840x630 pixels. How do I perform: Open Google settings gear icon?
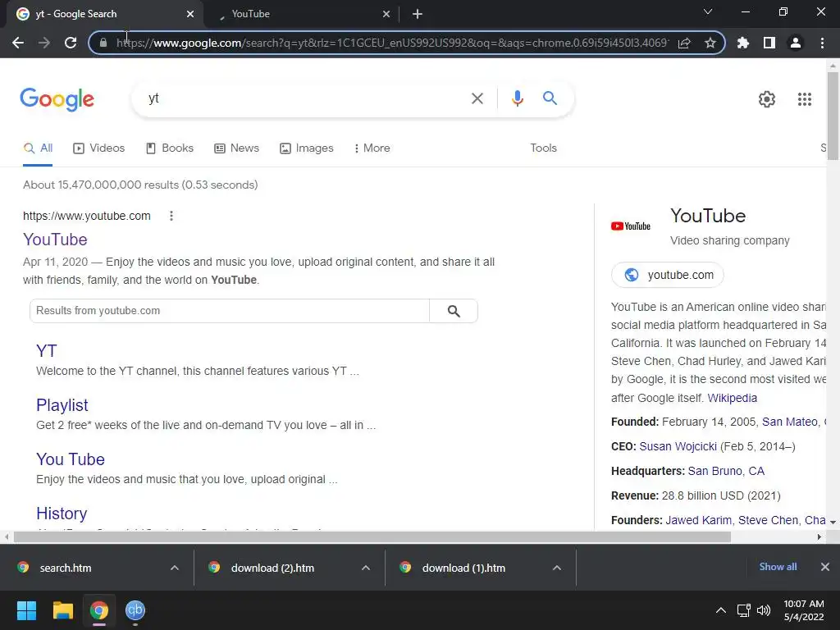pyautogui.click(x=767, y=99)
